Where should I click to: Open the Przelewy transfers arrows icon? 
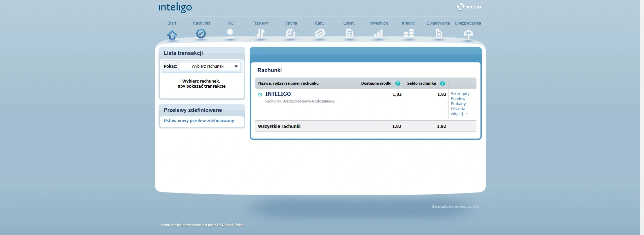[x=260, y=33]
